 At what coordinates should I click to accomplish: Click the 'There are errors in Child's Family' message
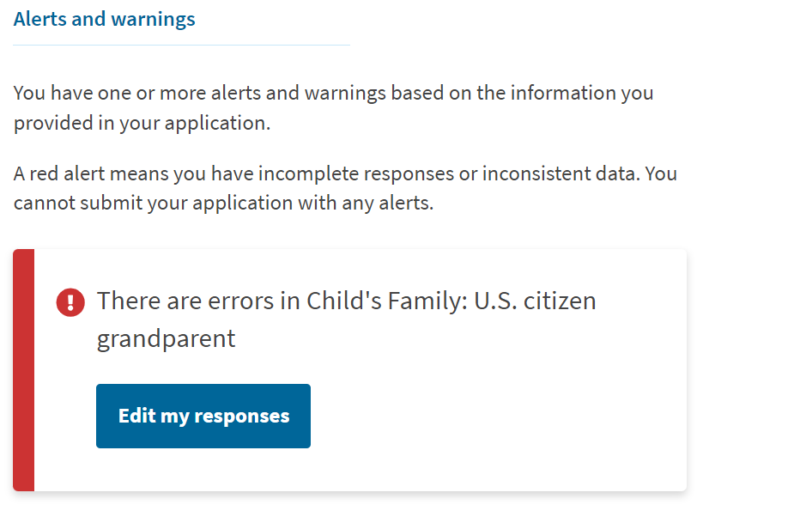click(347, 319)
